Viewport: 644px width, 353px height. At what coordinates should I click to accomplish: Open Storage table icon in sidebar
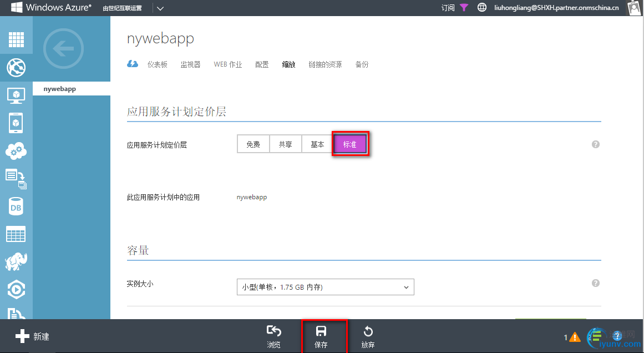coord(16,234)
